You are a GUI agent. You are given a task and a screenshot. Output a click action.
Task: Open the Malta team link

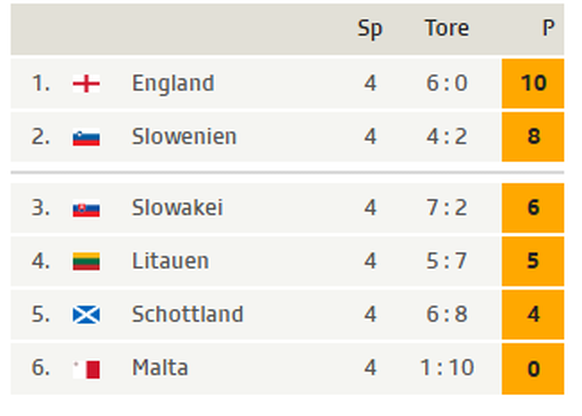[160, 368]
